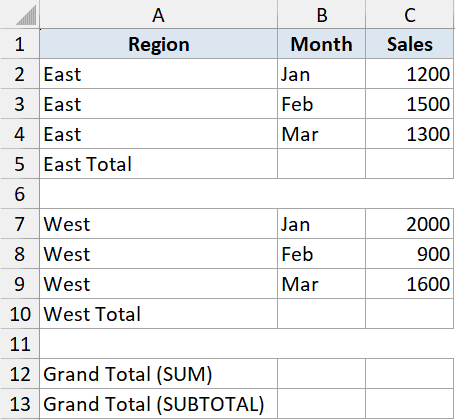Select column A header
This screenshot has height=420, width=455.
[x=158, y=14]
